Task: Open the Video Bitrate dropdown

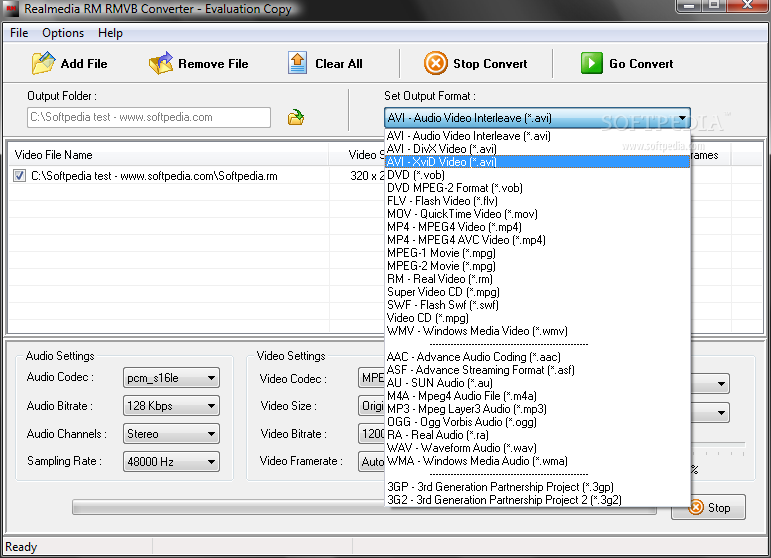Action: [x=372, y=434]
